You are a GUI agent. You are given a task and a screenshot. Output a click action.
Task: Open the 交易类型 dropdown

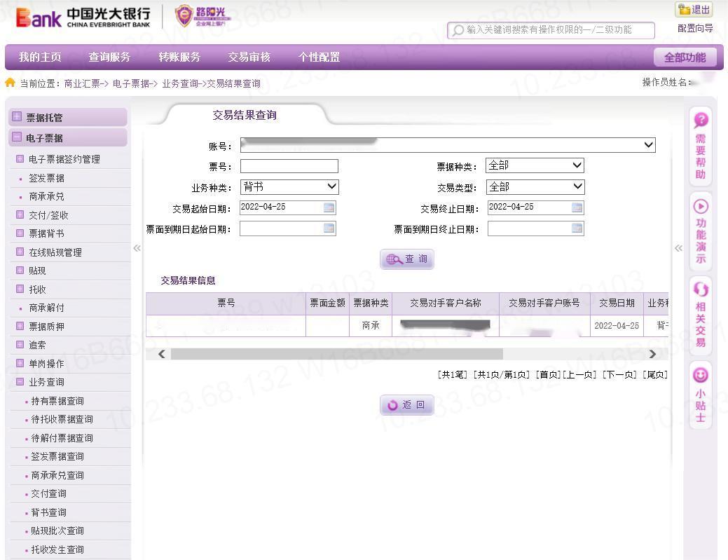[x=535, y=186]
